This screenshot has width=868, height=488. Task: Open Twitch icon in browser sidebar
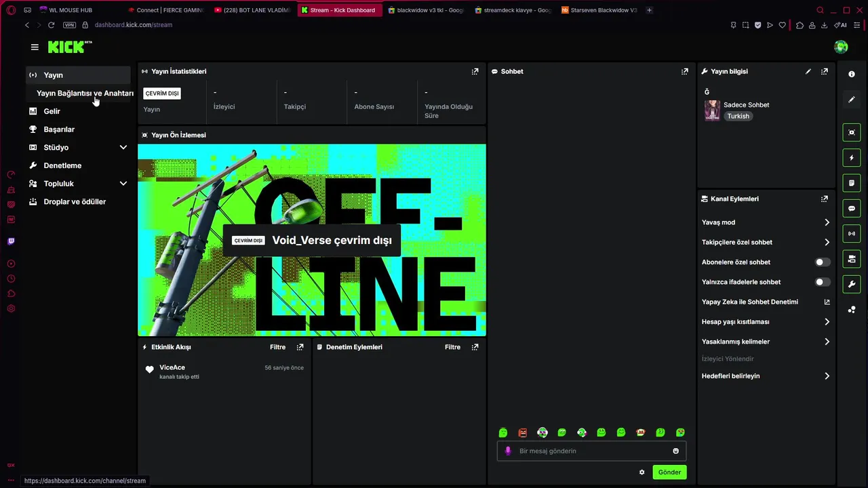point(11,241)
